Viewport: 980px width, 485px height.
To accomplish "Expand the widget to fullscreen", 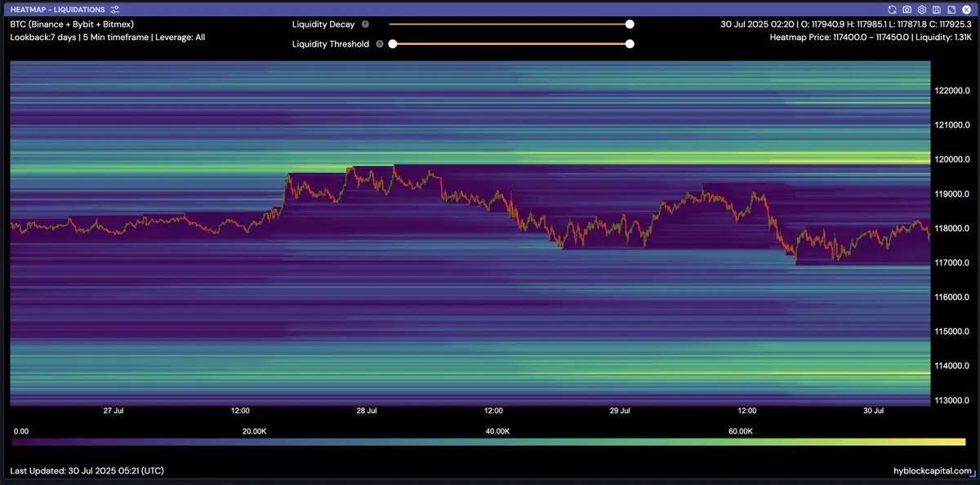I will 951,9.
